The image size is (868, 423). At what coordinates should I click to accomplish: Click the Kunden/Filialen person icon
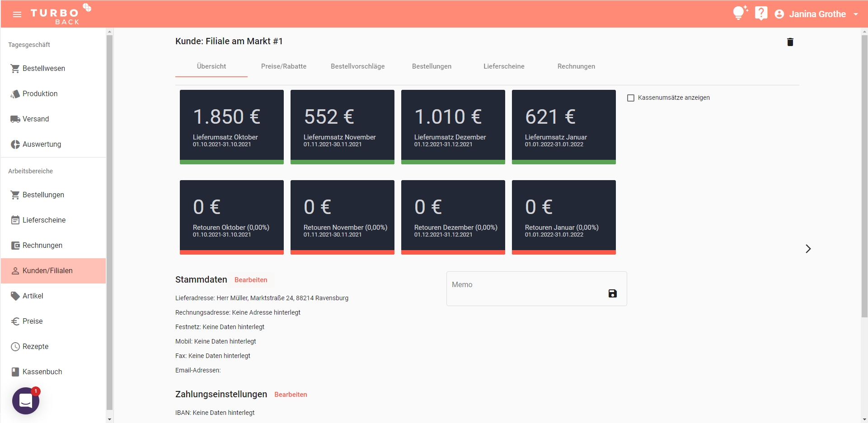(15, 271)
